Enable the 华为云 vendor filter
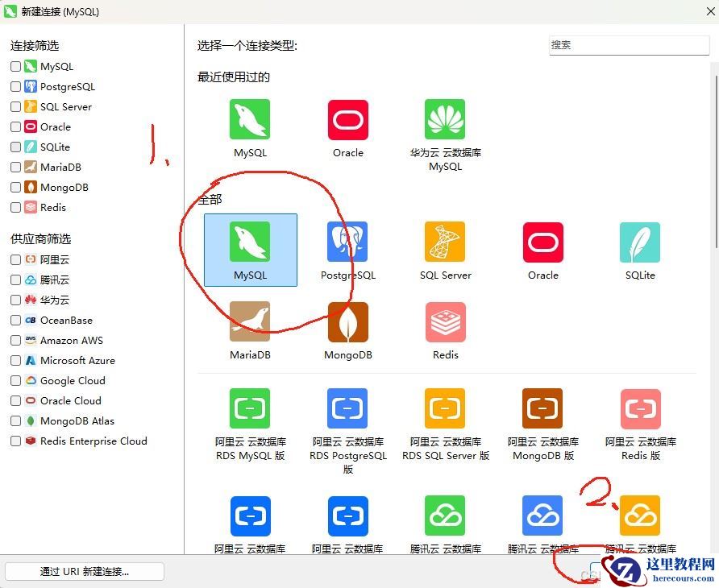 [x=15, y=300]
